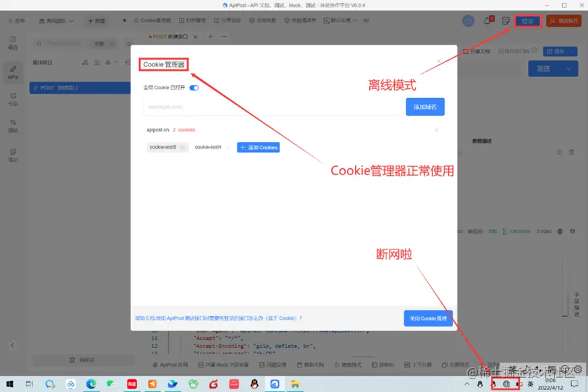Open the notes icon beside login

pyautogui.click(x=506, y=21)
